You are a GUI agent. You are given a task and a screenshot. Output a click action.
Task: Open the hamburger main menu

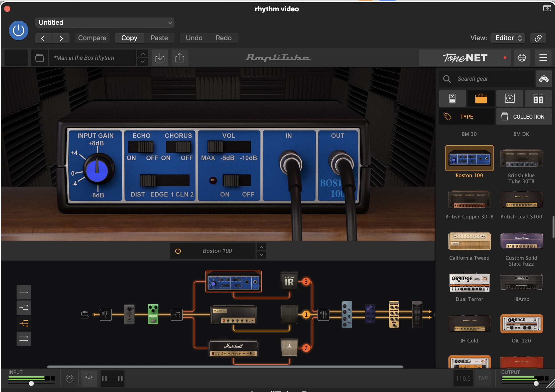pyautogui.click(x=543, y=58)
